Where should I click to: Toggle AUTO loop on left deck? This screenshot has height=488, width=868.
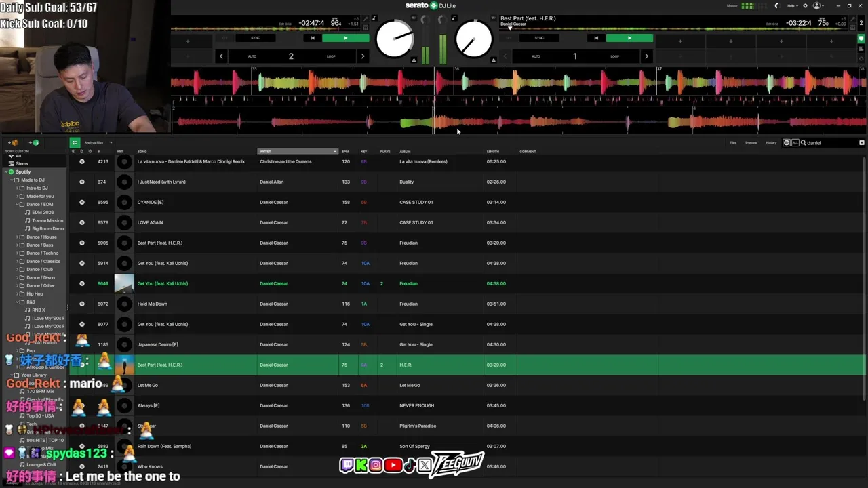coord(252,56)
